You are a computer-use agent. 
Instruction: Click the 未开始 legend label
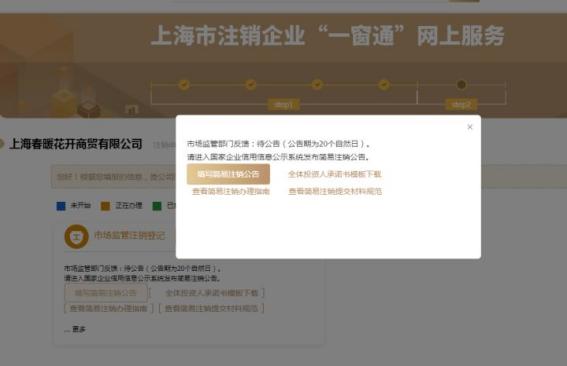click(80, 205)
